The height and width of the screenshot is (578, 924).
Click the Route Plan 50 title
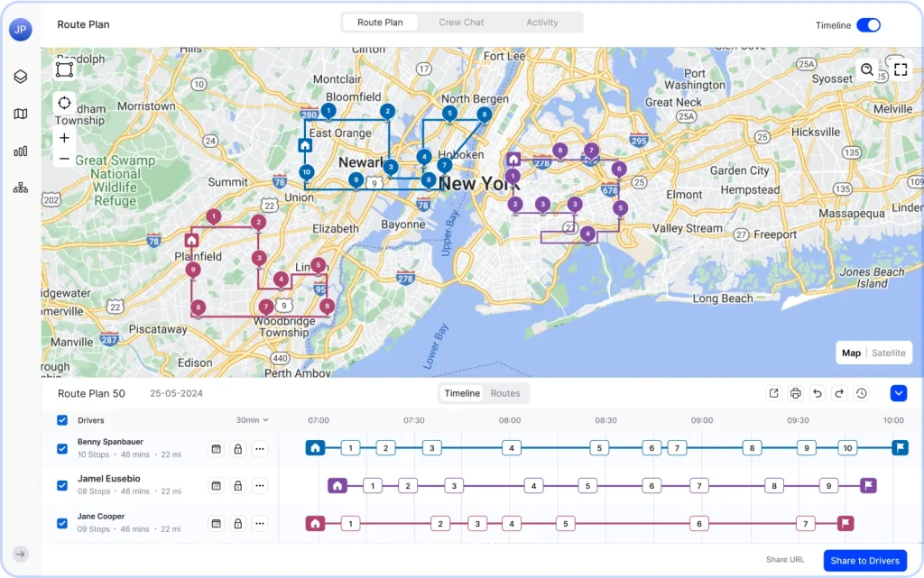coord(91,393)
